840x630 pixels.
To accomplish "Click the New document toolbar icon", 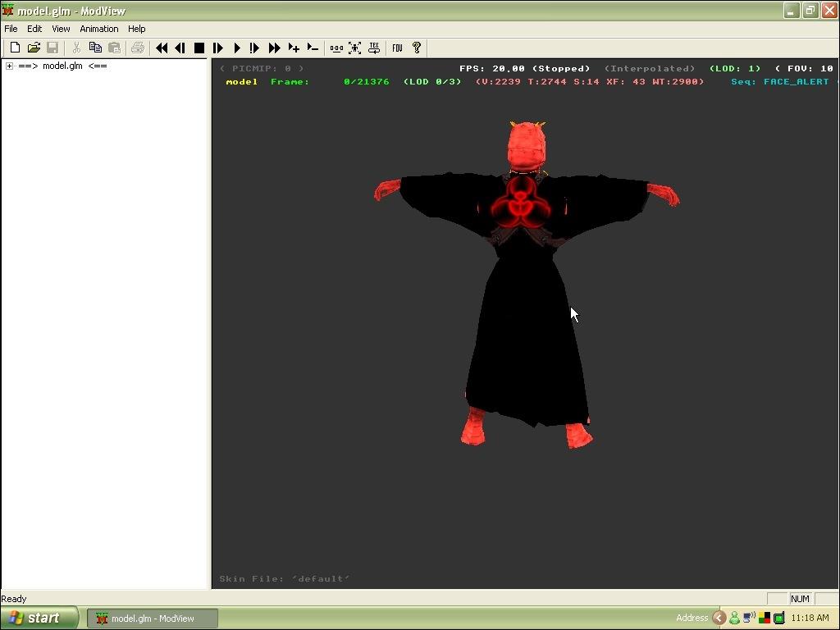I will click(x=15, y=48).
